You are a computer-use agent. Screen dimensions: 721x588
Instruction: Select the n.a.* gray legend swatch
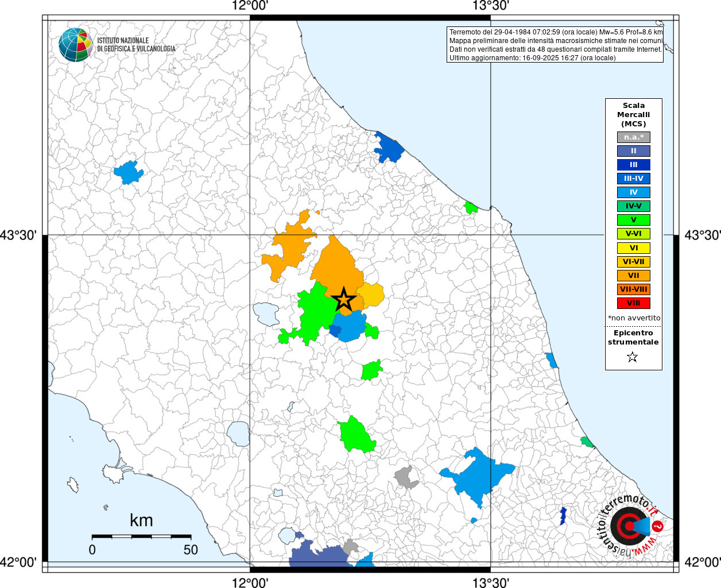634,137
